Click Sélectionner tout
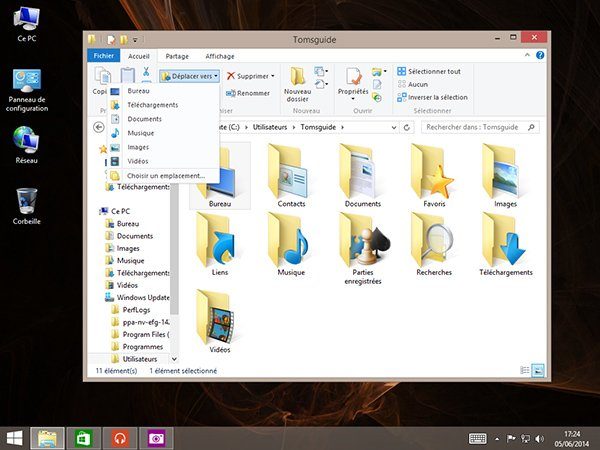Image resolution: width=600 pixels, height=450 pixels. tap(429, 71)
